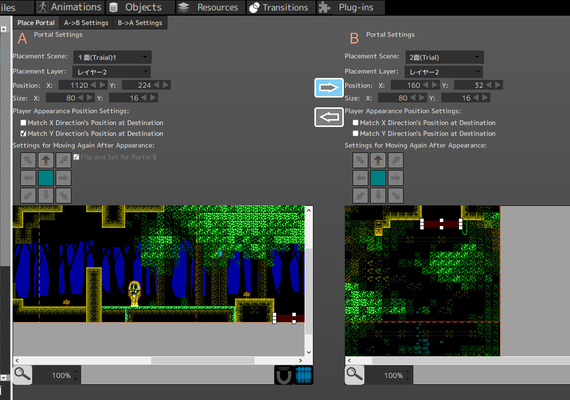Click the B to A left arrow button
570x400 pixels.
pyautogui.click(x=329, y=117)
